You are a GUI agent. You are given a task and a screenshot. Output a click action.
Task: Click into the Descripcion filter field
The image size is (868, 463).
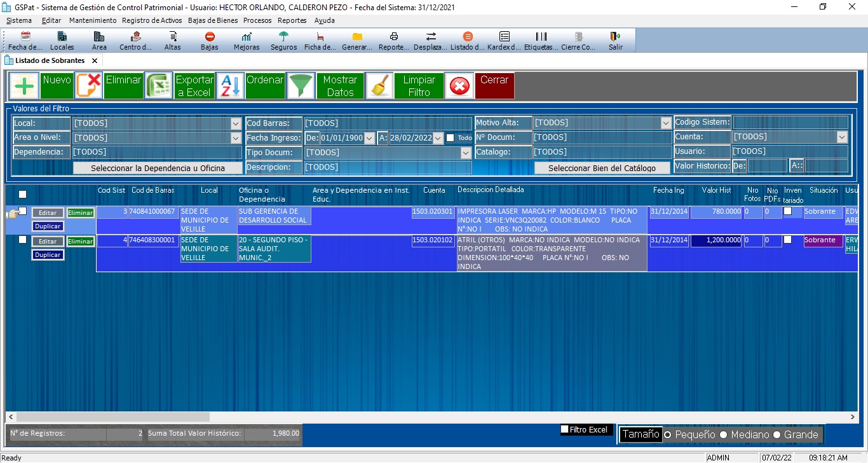coord(388,167)
